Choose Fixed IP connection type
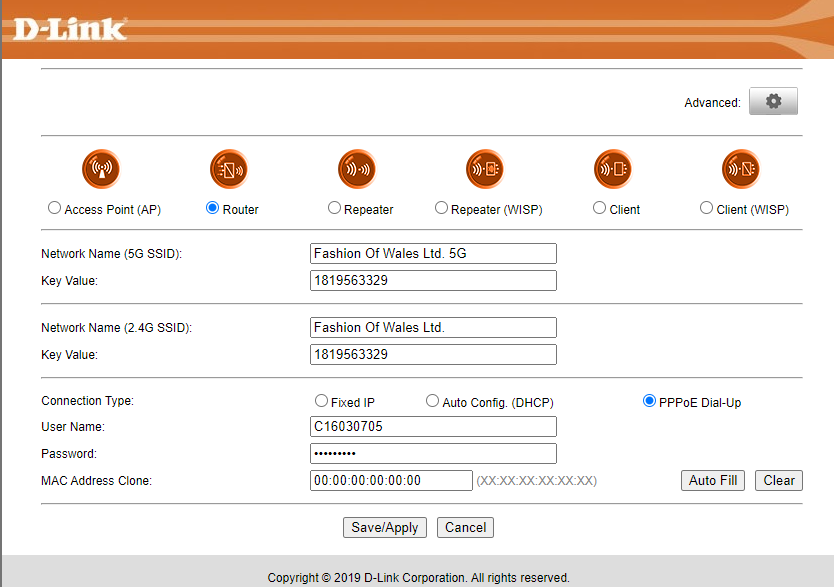This screenshot has height=587, width=834. click(x=321, y=401)
